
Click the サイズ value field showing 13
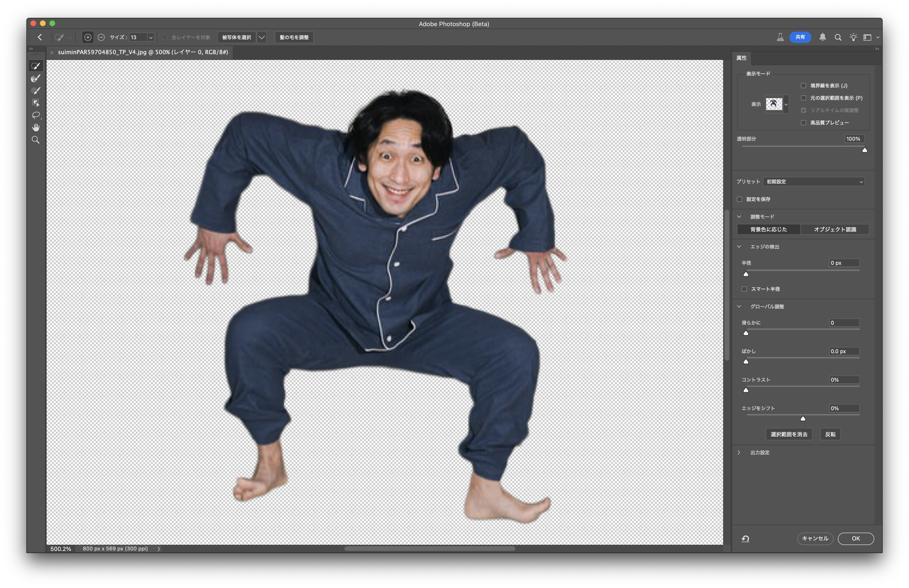[138, 37]
